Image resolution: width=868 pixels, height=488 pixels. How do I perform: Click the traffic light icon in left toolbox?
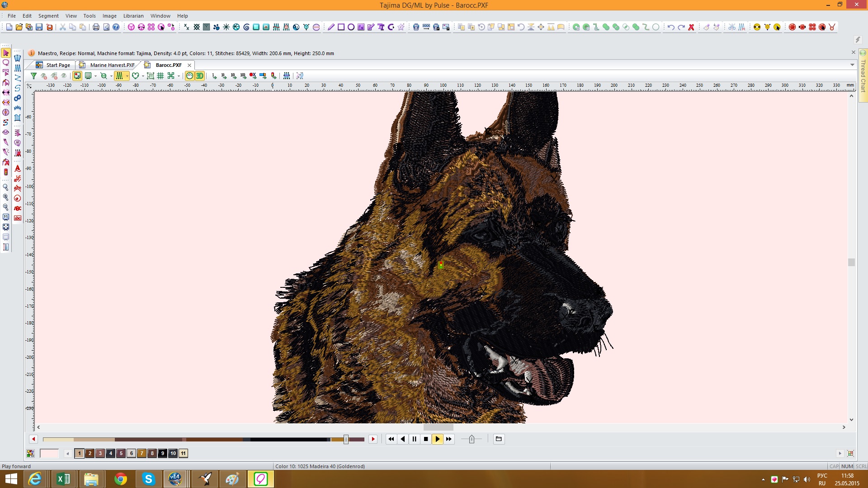(x=6, y=172)
